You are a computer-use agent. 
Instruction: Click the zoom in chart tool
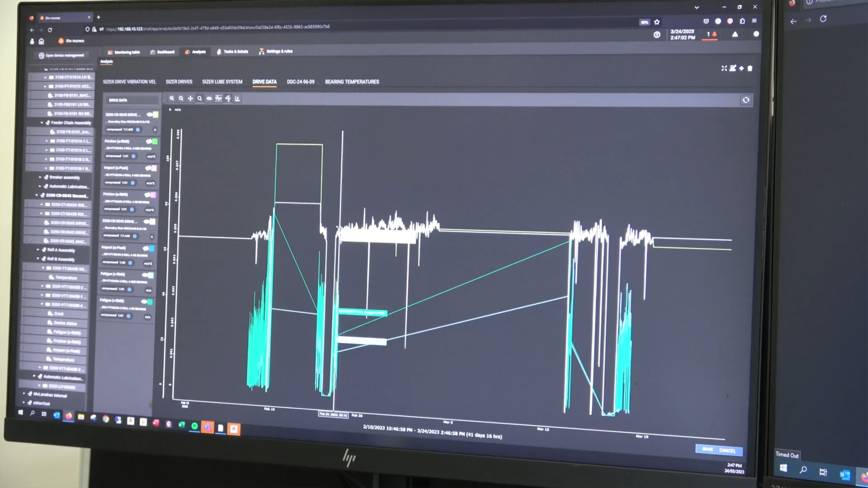(172, 99)
